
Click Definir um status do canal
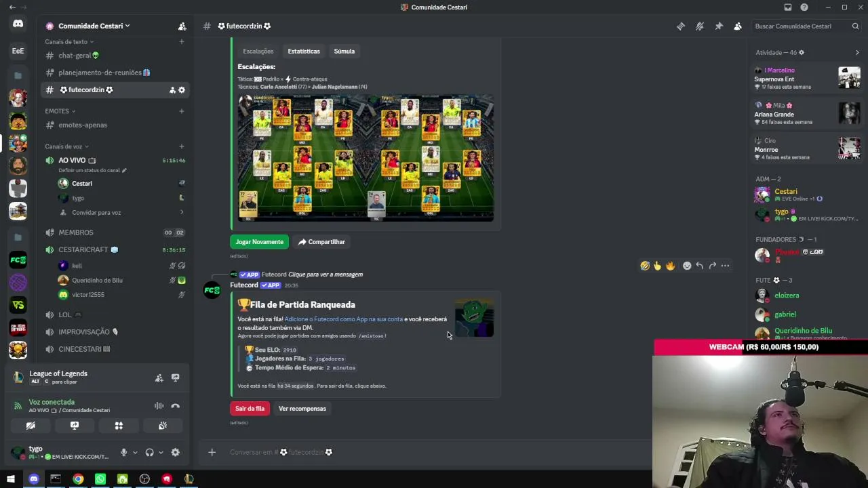coord(92,171)
